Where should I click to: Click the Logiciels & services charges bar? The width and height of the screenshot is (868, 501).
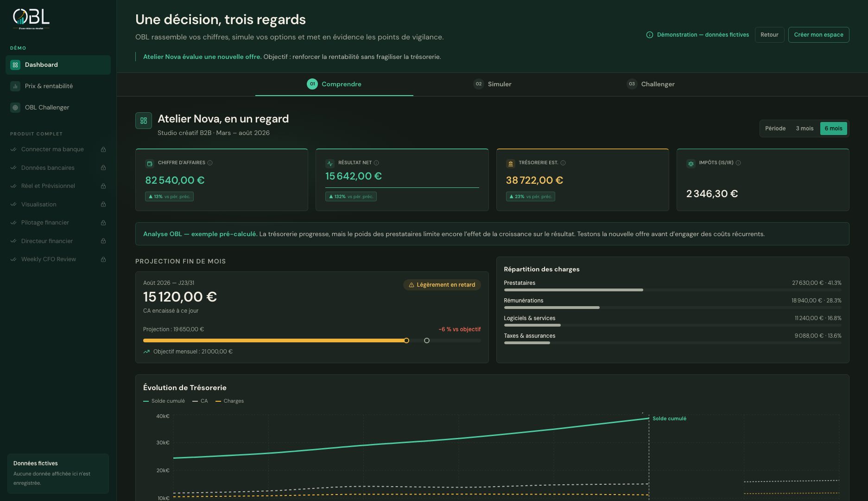[x=672, y=325]
